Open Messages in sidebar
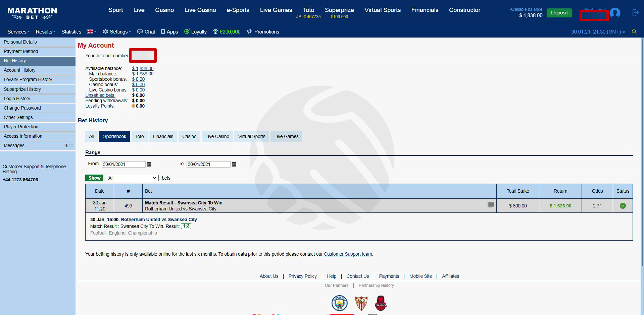 (38, 145)
